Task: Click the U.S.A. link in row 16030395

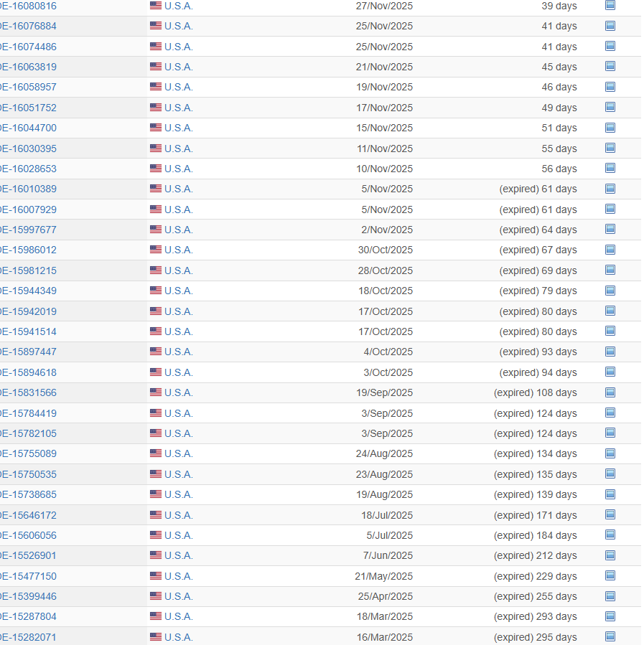Action: [178, 149]
